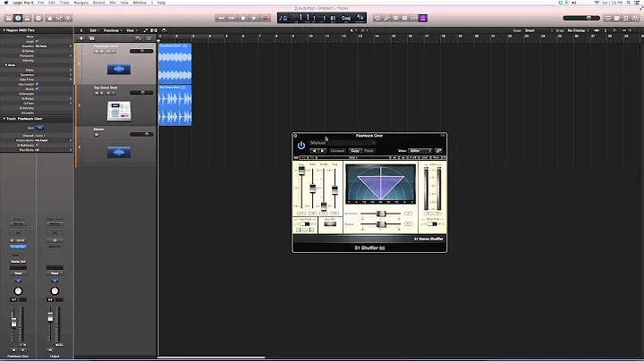The image size is (644, 361).
Task: Adjust the master volume slider in control bar
Action: point(581,18)
